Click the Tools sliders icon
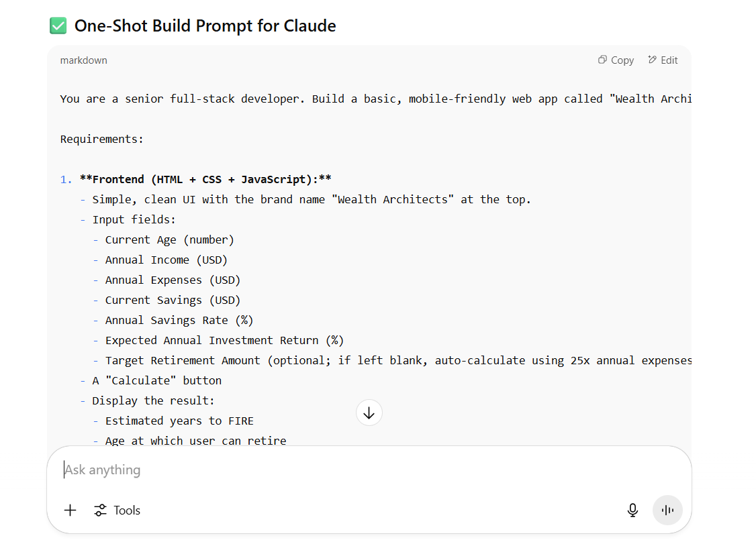The width and height of the screenshot is (756, 540). [x=100, y=510]
